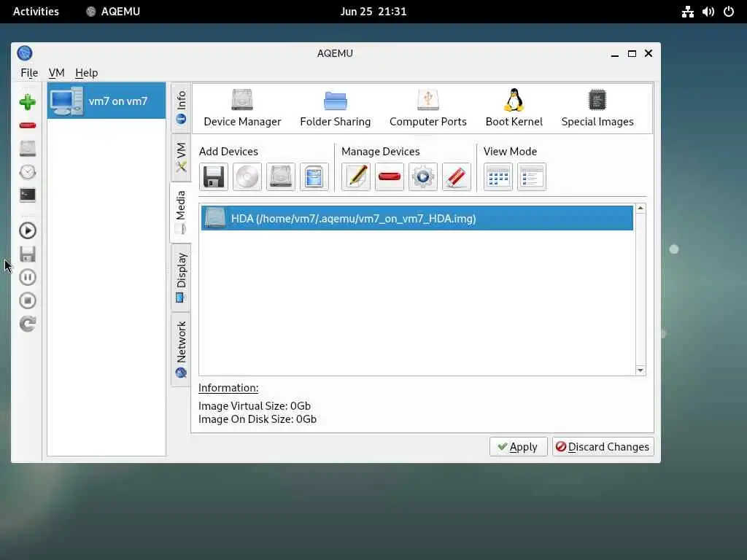Switch to list view mode
This screenshot has width=747, height=560.
click(x=532, y=176)
